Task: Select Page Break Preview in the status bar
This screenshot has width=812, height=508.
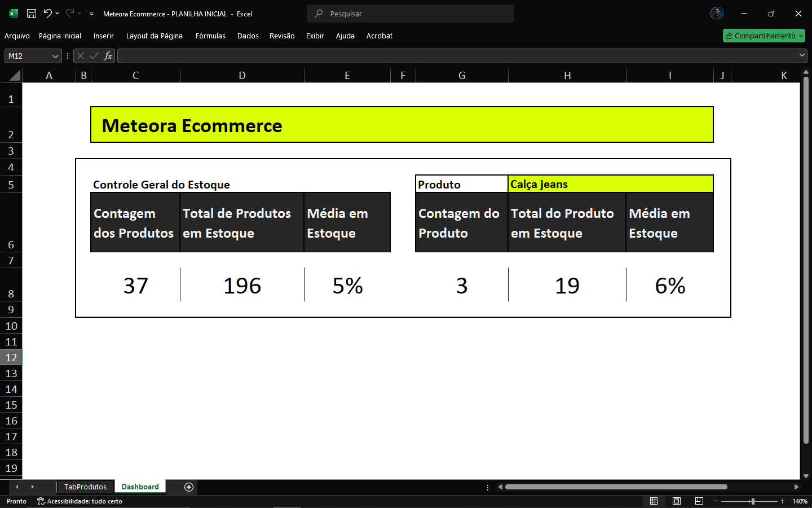Action: (699, 501)
